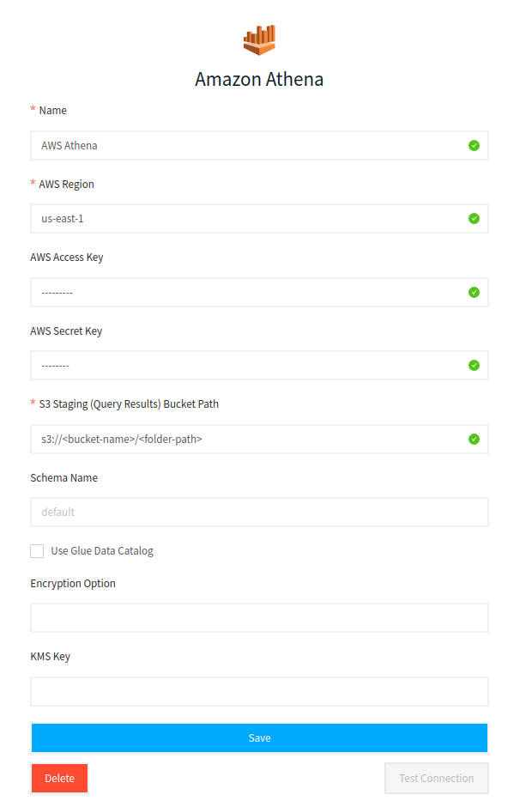Click the required asterisk beside AWS Region label
This screenshot has width=532, height=807.
coord(33,184)
